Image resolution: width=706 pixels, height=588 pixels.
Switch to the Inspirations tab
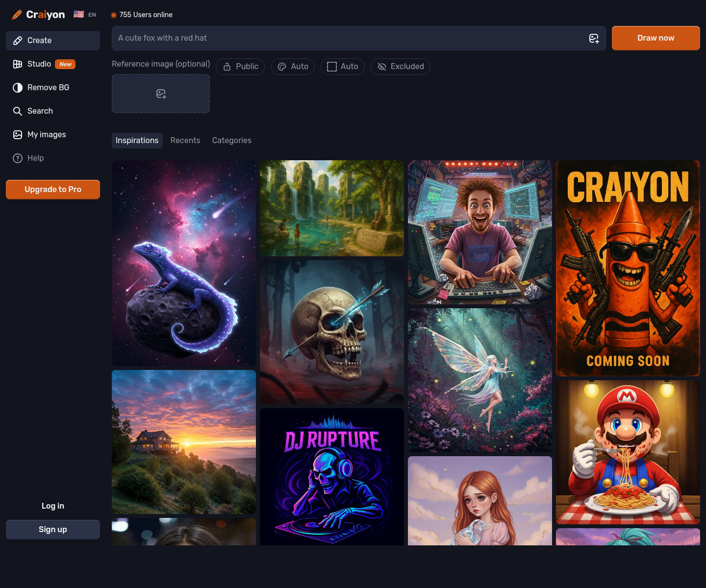click(x=137, y=141)
